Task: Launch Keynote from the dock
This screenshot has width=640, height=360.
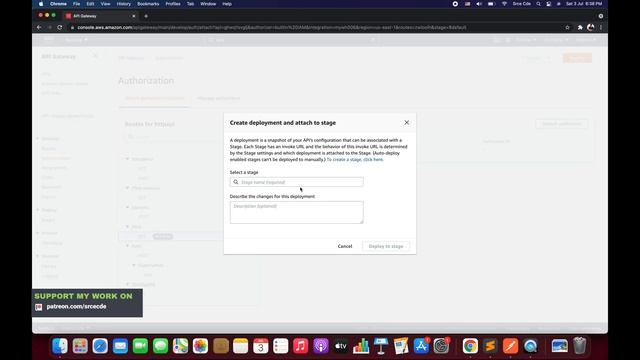Action: click(x=381, y=346)
